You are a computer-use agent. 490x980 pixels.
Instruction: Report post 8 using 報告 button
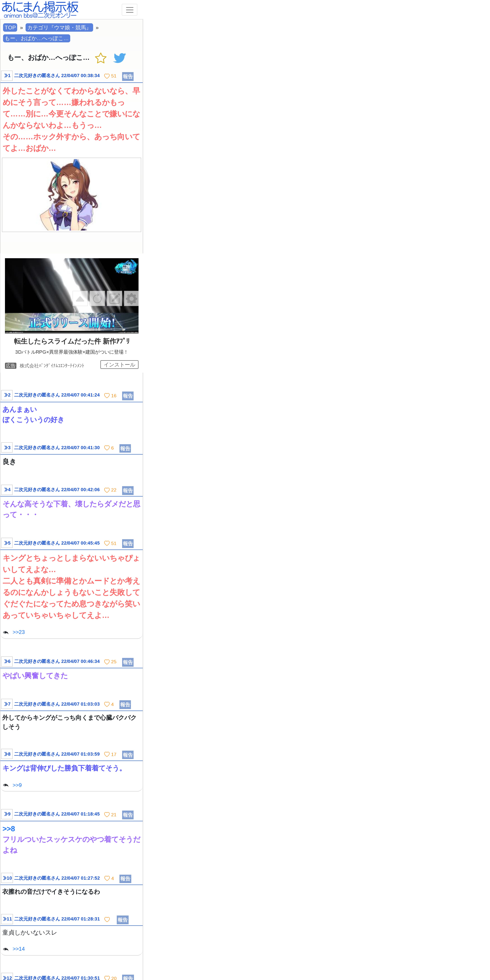[128, 755]
